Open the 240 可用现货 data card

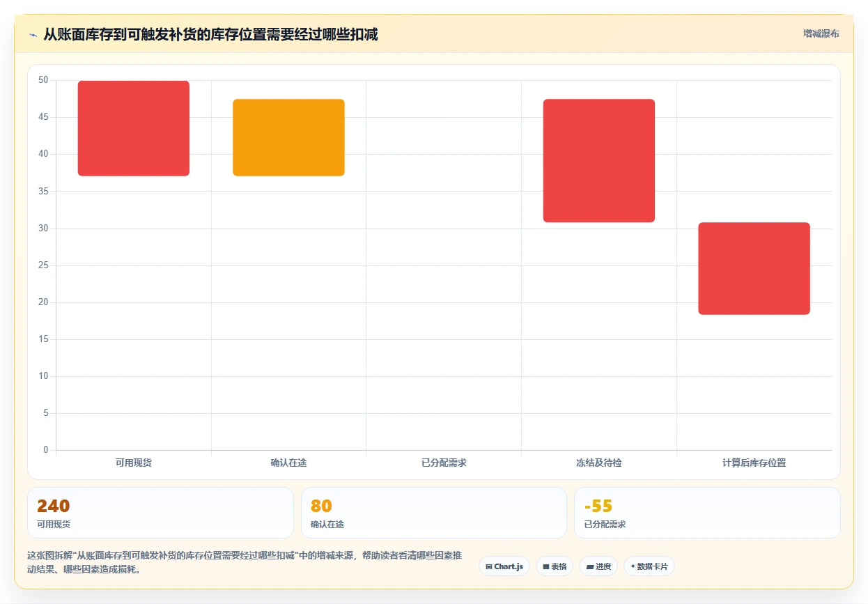point(160,513)
